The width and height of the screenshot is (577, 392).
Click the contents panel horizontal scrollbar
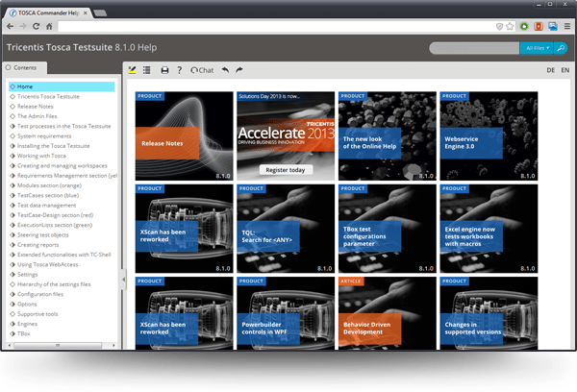pyautogui.click(x=58, y=345)
